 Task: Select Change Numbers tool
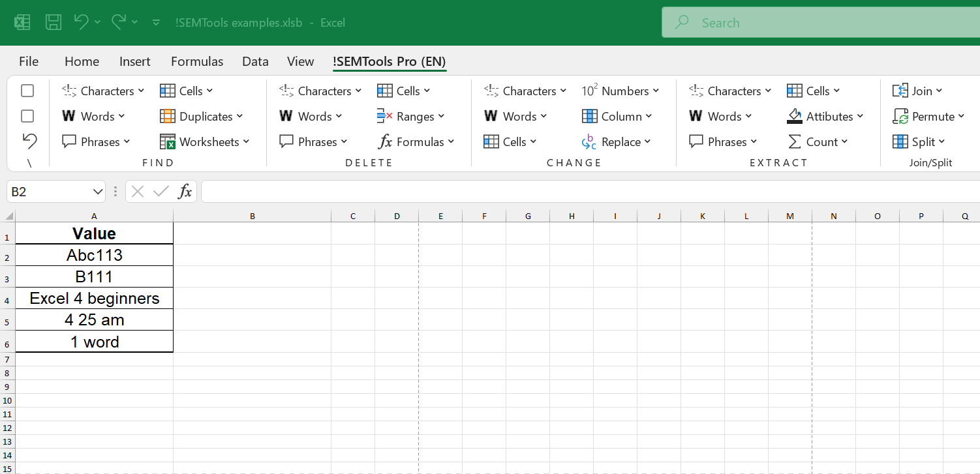[x=619, y=91]
